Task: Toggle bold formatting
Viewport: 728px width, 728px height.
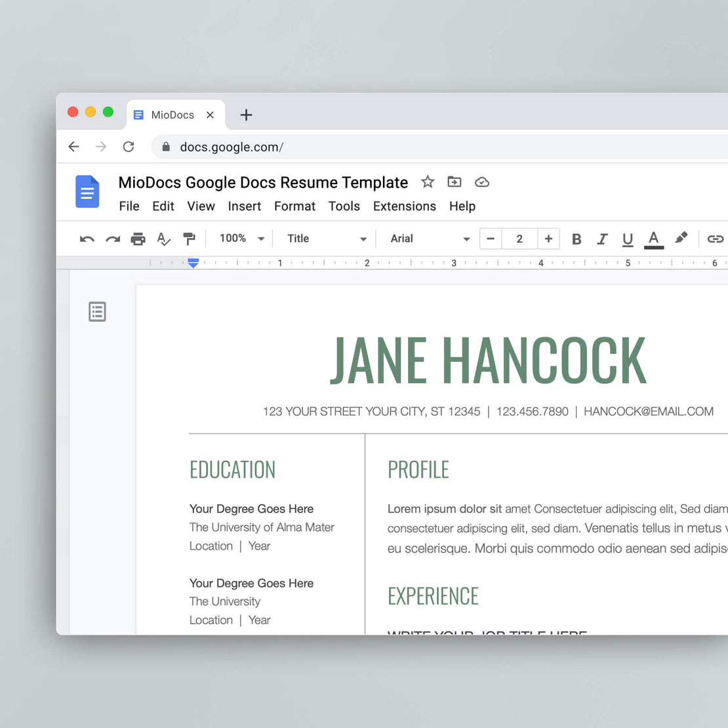Action: click(576, 239)
